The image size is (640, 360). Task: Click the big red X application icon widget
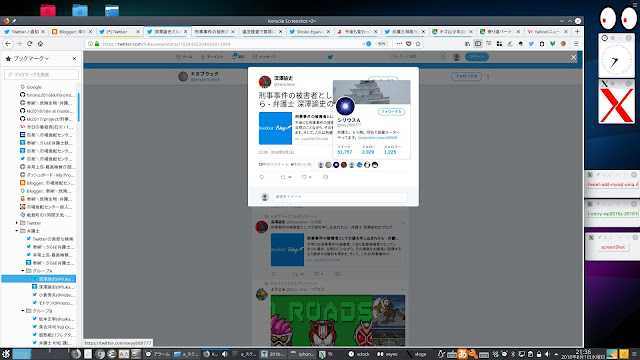pos(616,105)
